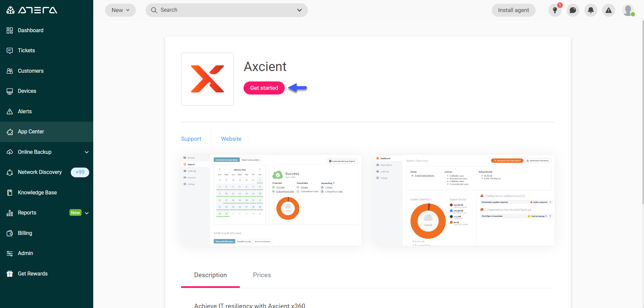Open the Dashboard from the sidebar
The height and width of the screenshot is (308, 644).
pos(30,30)
